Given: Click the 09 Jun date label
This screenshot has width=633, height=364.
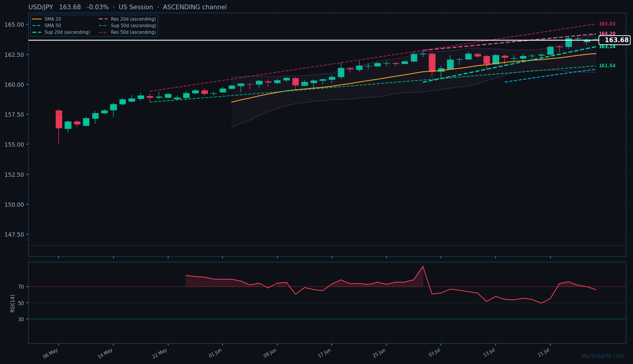Looking at the screenshot, I should coord(270,353).
